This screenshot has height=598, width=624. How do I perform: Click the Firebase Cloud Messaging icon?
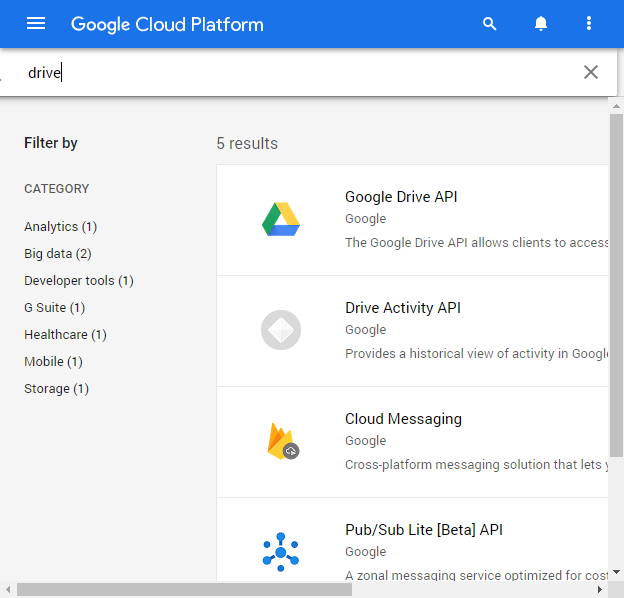tap(283, 441)
